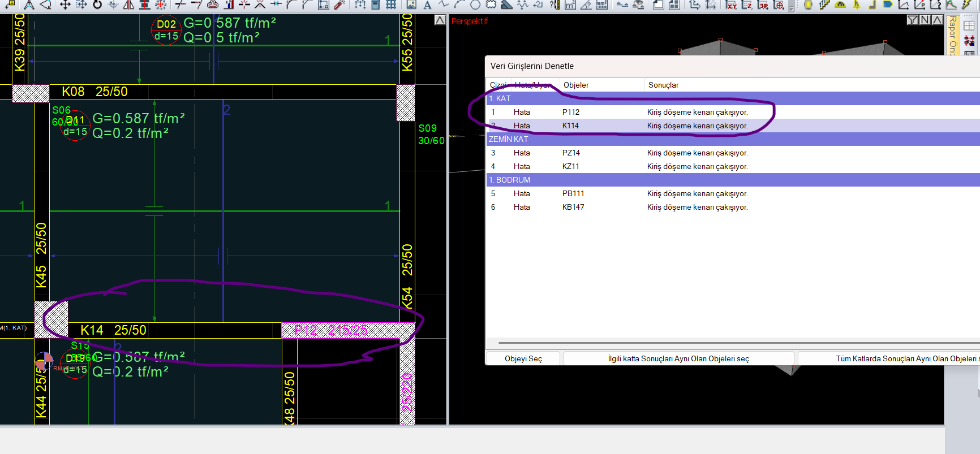Image resolution: width=980 pixels, height=454 pixels.
Task: Expand the toolbar overflow dropdown arrow
Action: pos(791,8)
